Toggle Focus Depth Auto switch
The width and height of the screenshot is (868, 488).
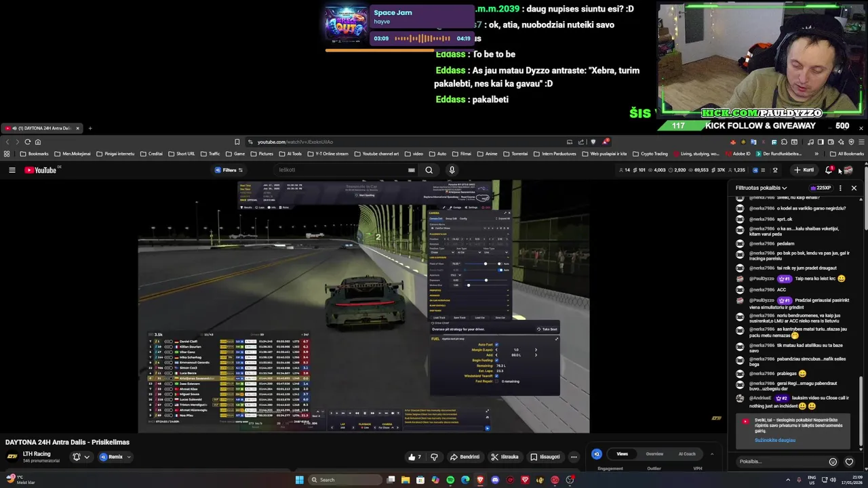coord(500,270)
